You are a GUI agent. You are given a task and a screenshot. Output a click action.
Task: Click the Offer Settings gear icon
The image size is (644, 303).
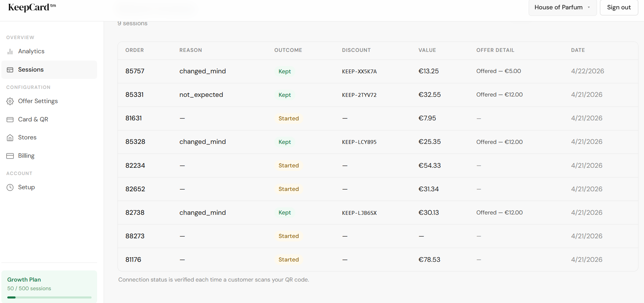click(10, 101)
